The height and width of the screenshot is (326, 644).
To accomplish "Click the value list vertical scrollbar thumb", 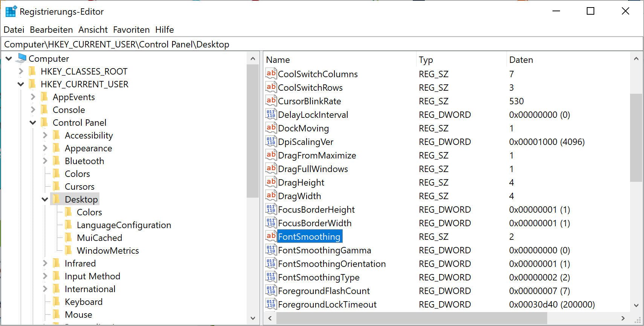I will pos(636,138).
